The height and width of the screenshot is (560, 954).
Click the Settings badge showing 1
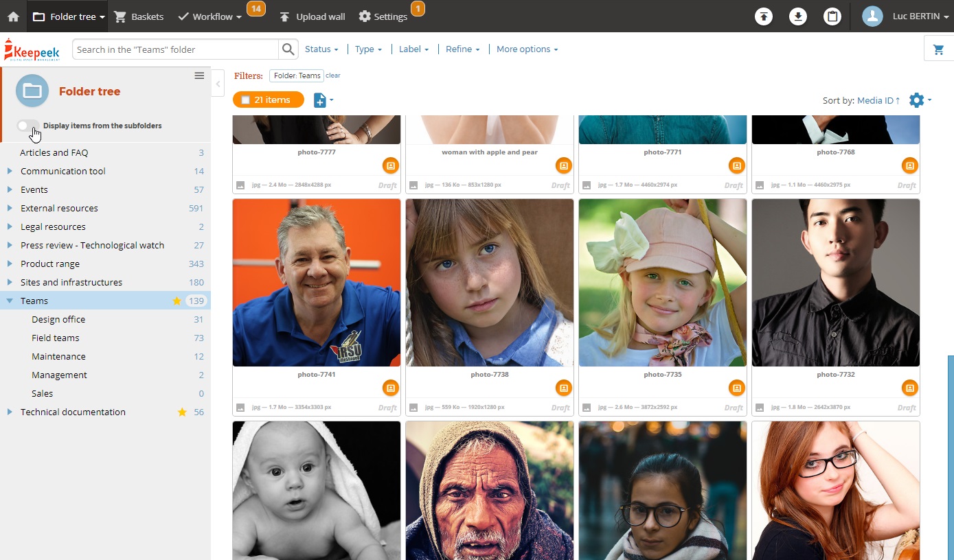point(418,9)
